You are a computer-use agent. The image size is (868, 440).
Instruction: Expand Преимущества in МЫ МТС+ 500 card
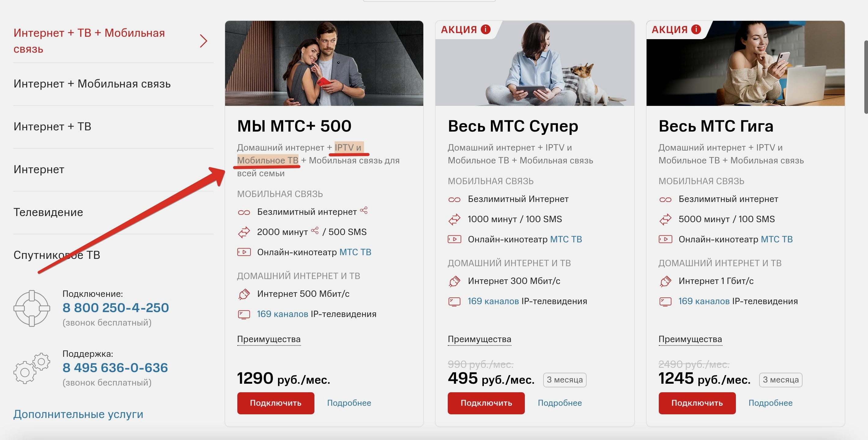tap(269, 339)
